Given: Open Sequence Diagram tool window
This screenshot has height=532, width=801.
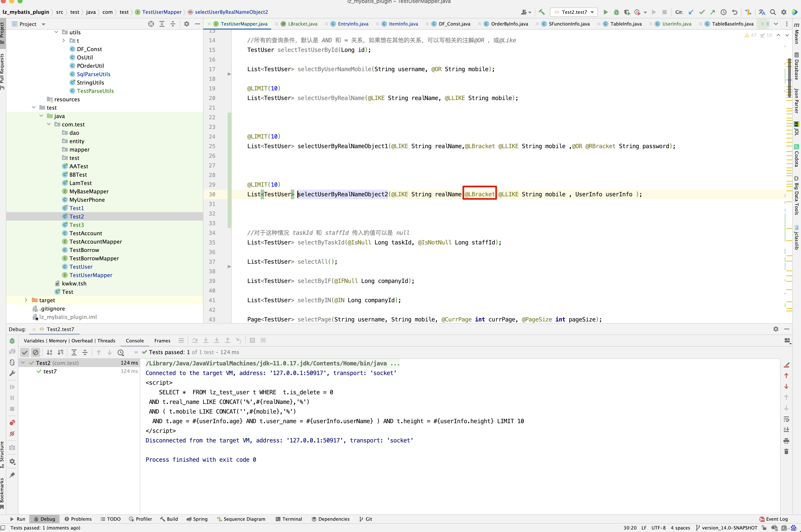Looking at the screenshot, I should pyautogui.click(x=241, y=519).
